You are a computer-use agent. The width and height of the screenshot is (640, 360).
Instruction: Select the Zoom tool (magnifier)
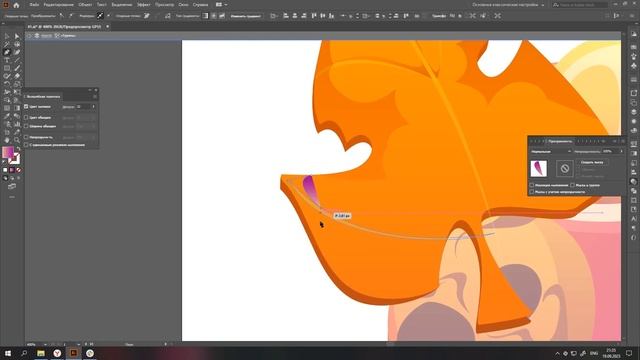(17, 140)
